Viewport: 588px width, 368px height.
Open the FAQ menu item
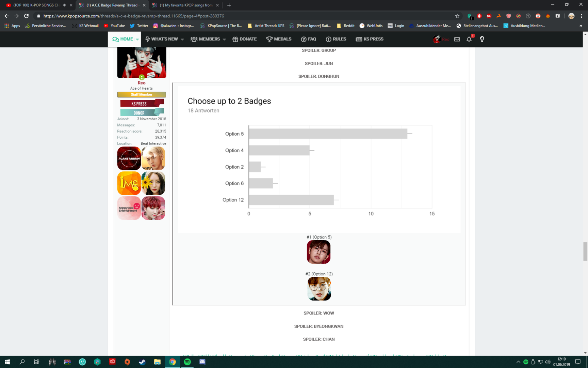click(x=308, y=39)
